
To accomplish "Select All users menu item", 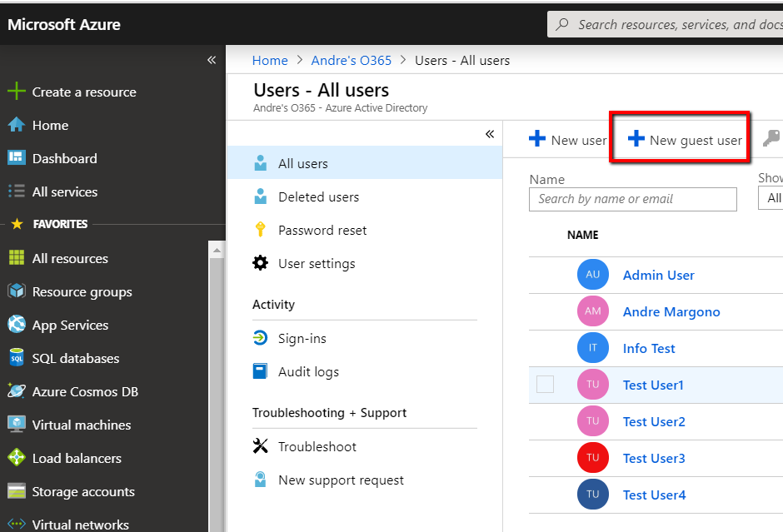I will point(303,164).
